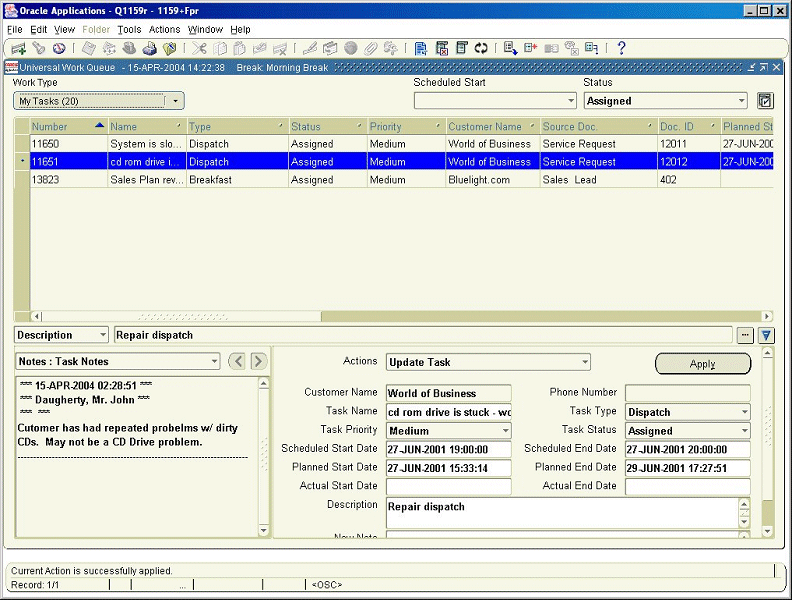Open the Task Priority Medium dropdown
The width and height of the screenshot is (792, 600).
pos(505,431)
